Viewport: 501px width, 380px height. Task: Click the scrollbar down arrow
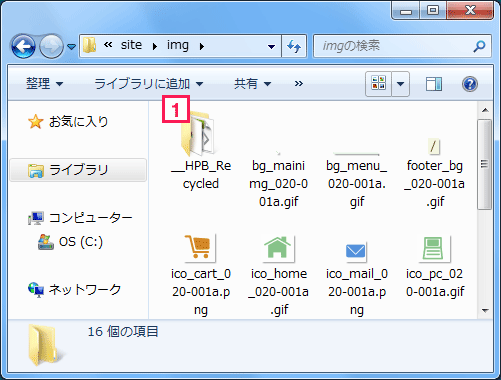coord(485,310)
